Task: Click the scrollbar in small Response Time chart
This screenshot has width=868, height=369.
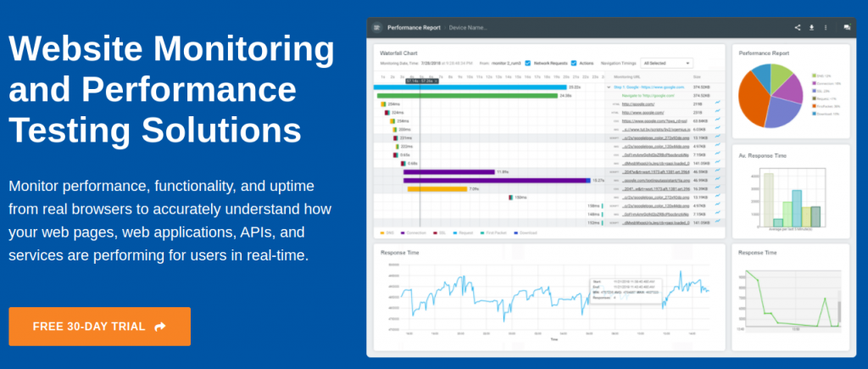Action: click(x=840, y=312)
